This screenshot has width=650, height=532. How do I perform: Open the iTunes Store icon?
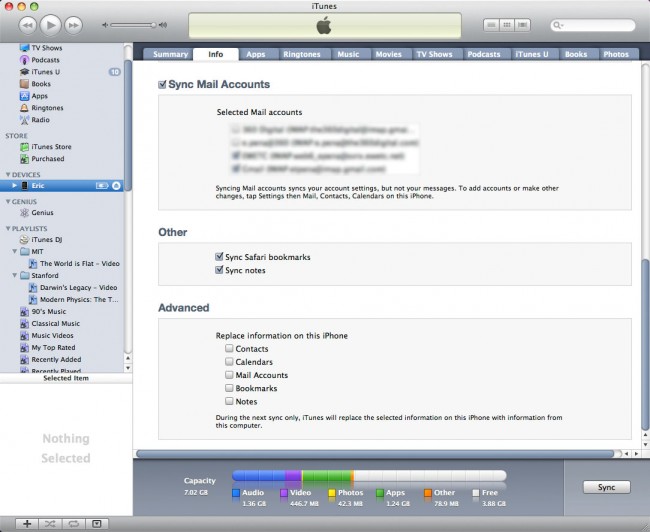coord(24,147)
